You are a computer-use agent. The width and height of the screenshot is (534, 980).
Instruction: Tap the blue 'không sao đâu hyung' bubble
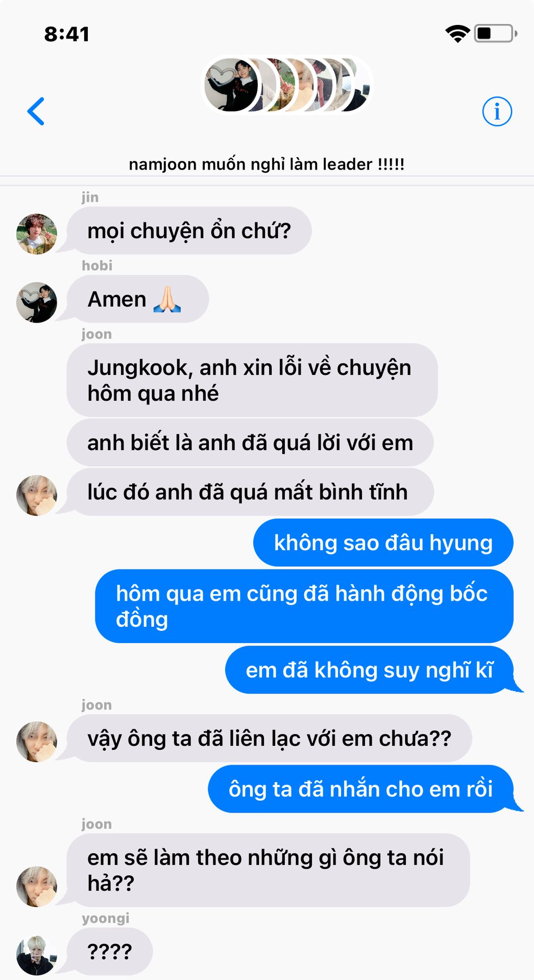click(x=383, y=543)
